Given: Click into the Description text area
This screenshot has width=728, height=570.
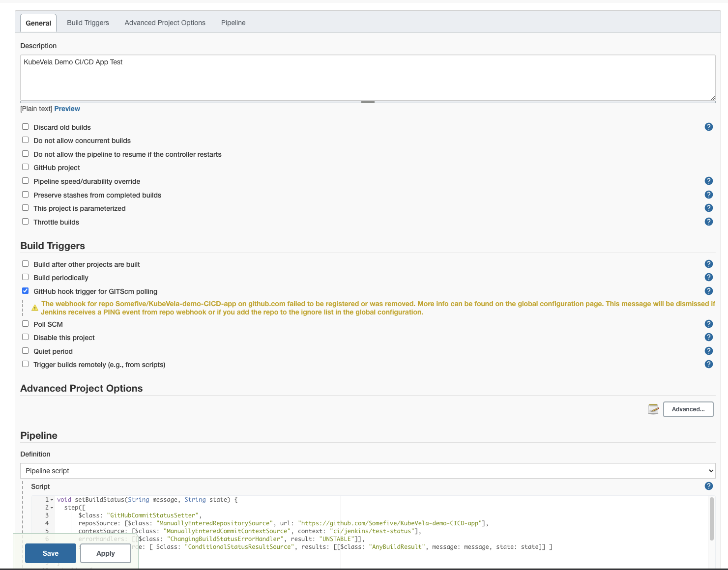Looking at the screenshot, I should (x=368, y=78).
